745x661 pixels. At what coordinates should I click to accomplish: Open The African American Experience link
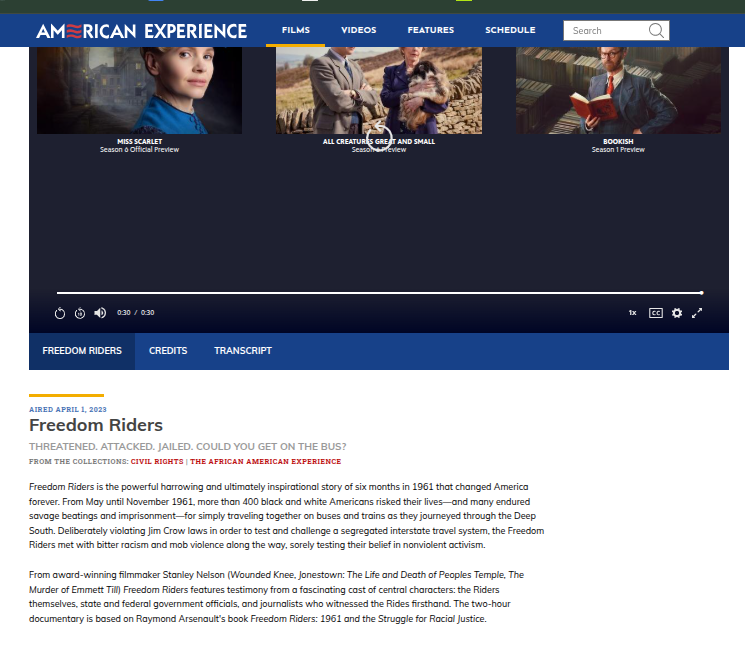pos(266,461)
